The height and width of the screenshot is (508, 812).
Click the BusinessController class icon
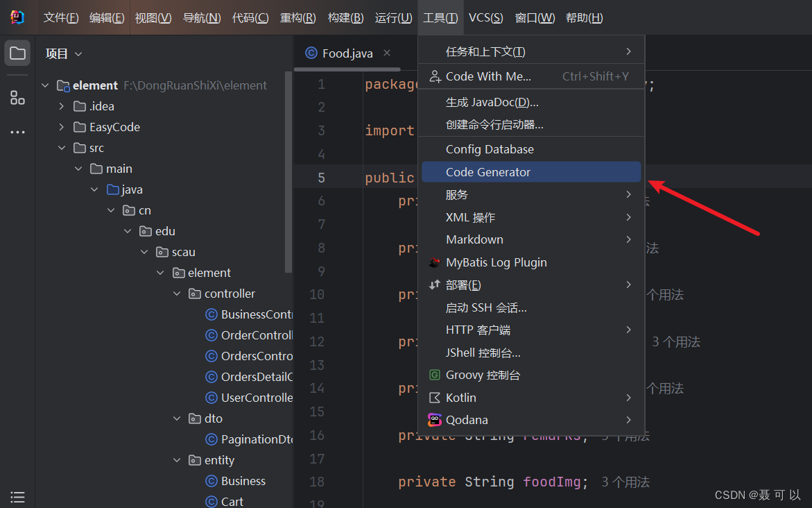click(x=211, y=314)
